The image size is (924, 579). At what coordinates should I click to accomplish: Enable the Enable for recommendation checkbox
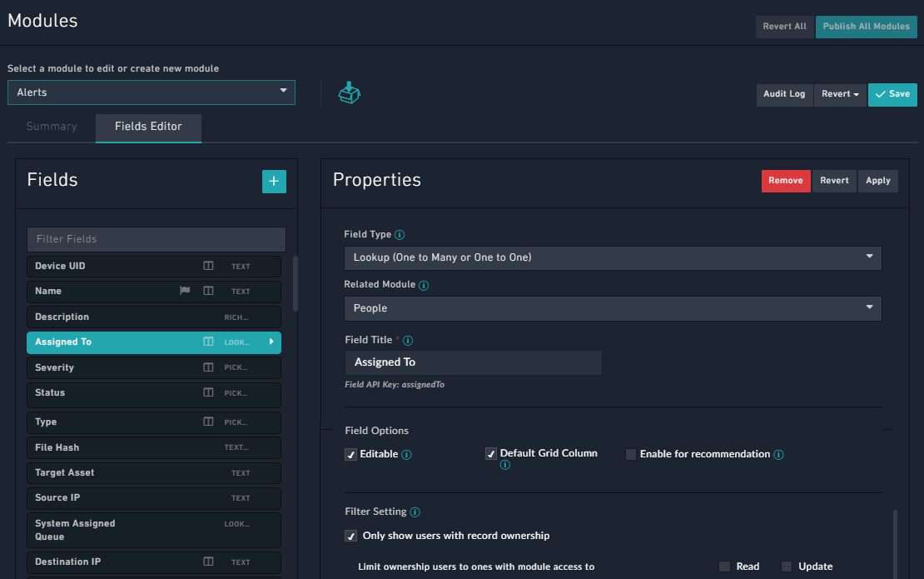(630, 454)
